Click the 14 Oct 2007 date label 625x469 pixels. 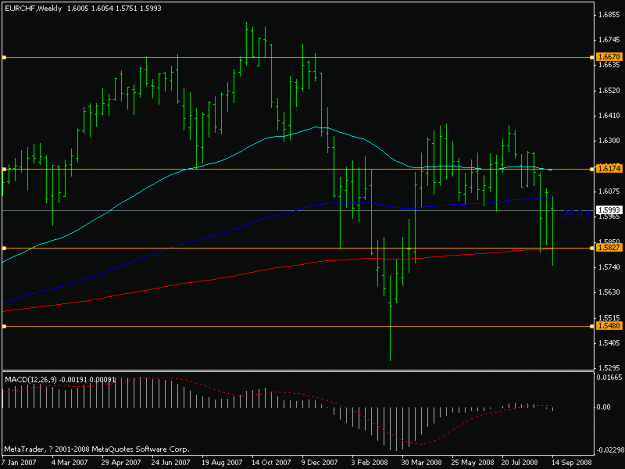(271, 462)
